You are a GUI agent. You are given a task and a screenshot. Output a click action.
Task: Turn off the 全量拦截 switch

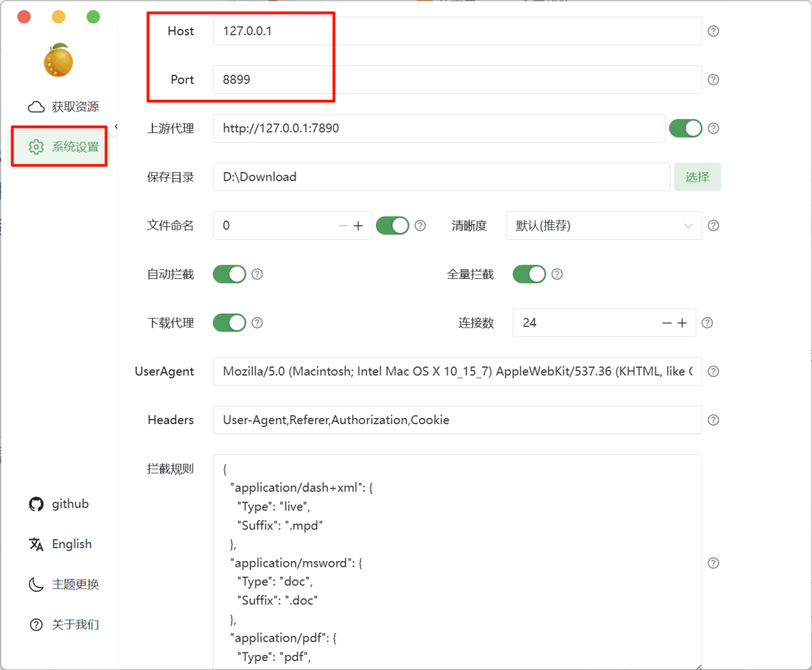pyautogui.click(x=529, y=274)
